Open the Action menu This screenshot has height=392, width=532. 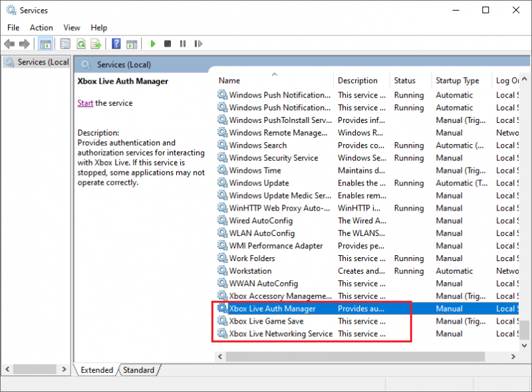click(41, 28)
